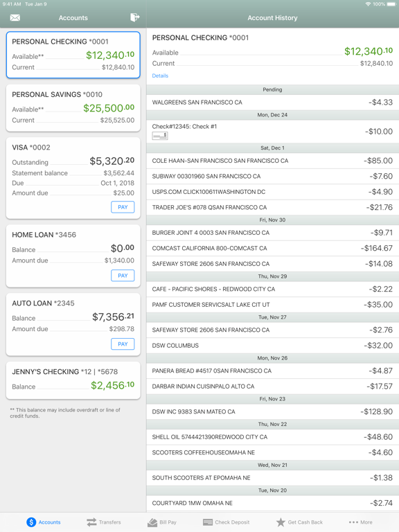Open the DARBAR INDIAN CUISINPALO ALTO transaction

pyautogui.click(x=273, y=386)
